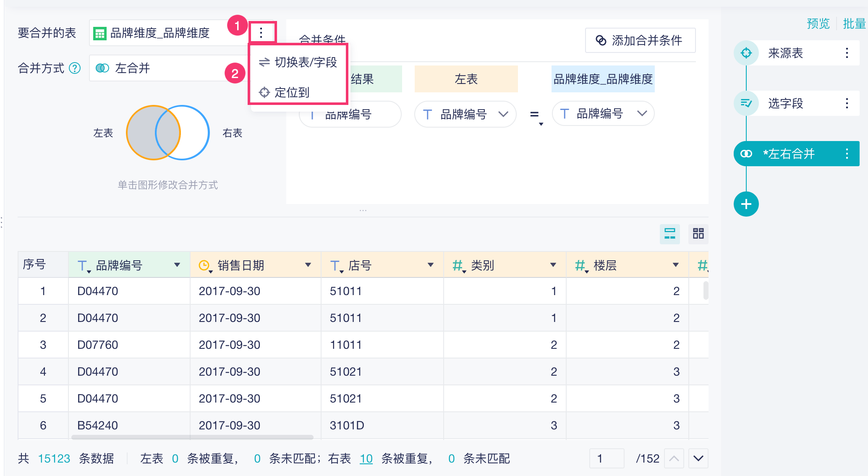This screenshot has width=868, height=476.
Task: Switch to the list table view icon
Action: tap(670, 234)
